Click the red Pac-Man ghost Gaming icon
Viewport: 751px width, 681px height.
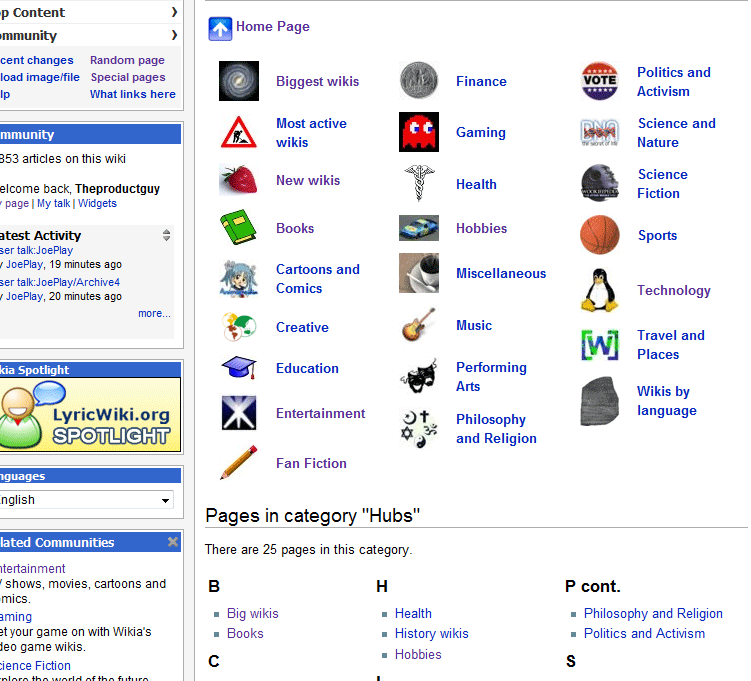pos(419,132)
